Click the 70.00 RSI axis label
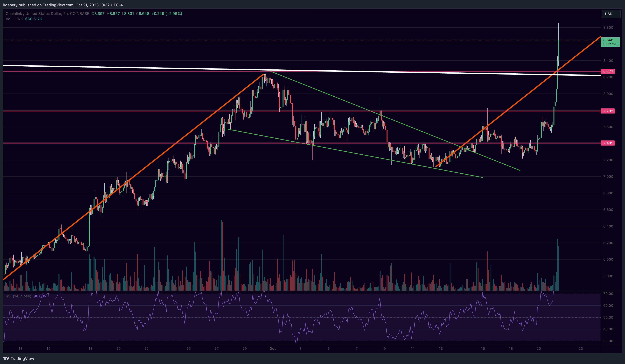The image size is (625, 364). point(608,294)
